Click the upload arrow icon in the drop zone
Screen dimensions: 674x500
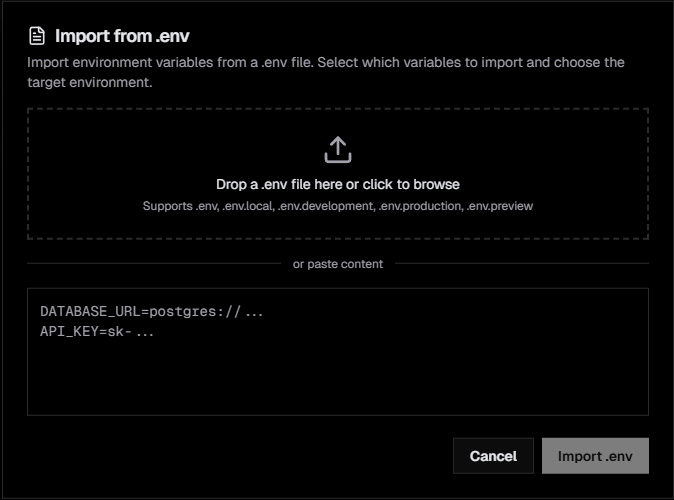tap(338, 150)
